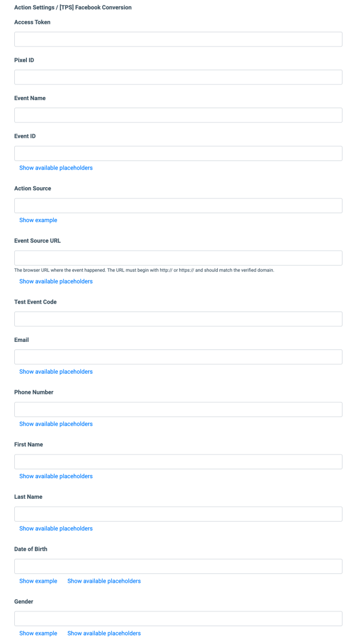
Task: Focus the Pixel ID text box
Action: (x=178, y=77)
